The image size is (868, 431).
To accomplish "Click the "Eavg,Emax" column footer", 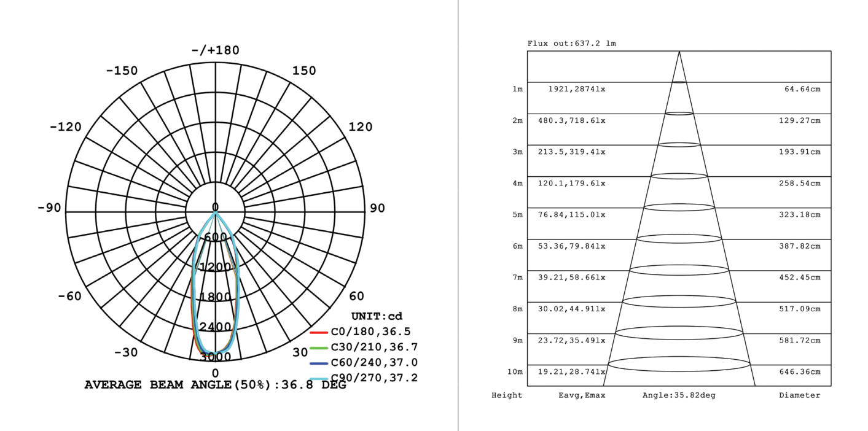I will tap(582, 395).
